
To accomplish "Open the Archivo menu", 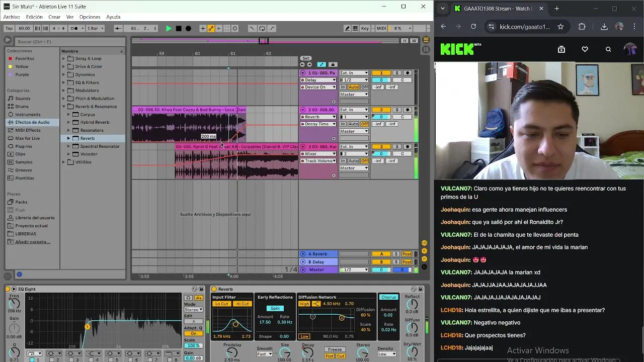I will (12, 17).
